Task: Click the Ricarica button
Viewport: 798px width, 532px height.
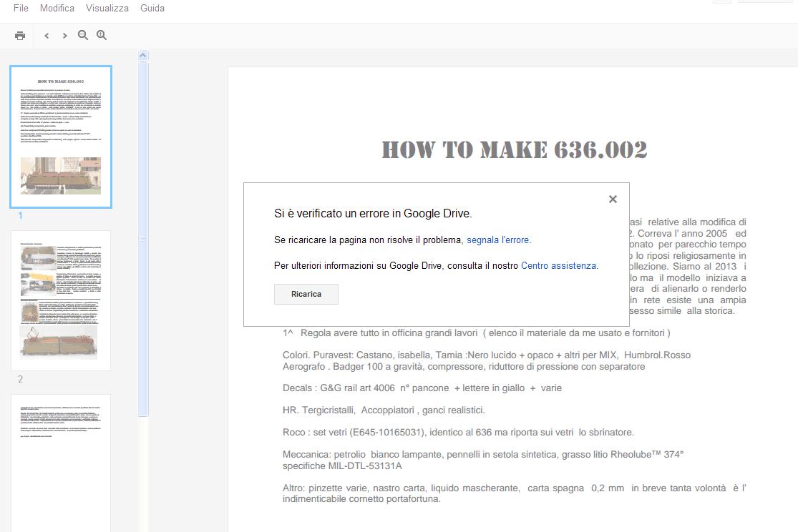Action: coord(306,294)
